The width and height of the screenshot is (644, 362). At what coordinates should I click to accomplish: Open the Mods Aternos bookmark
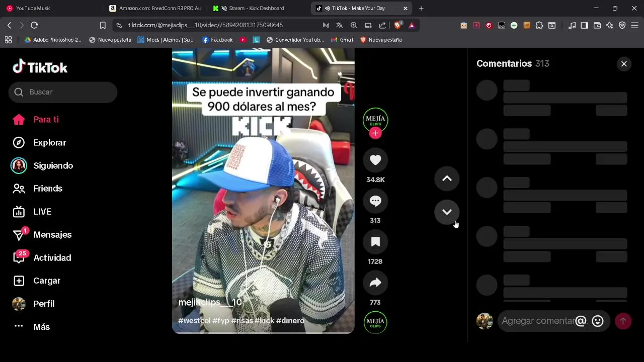tap(166, 40)
